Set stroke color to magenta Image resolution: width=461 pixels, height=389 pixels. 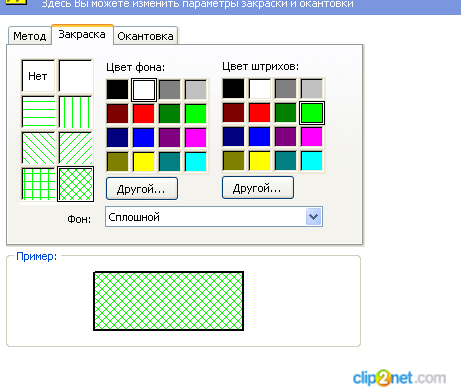point(312,137)
